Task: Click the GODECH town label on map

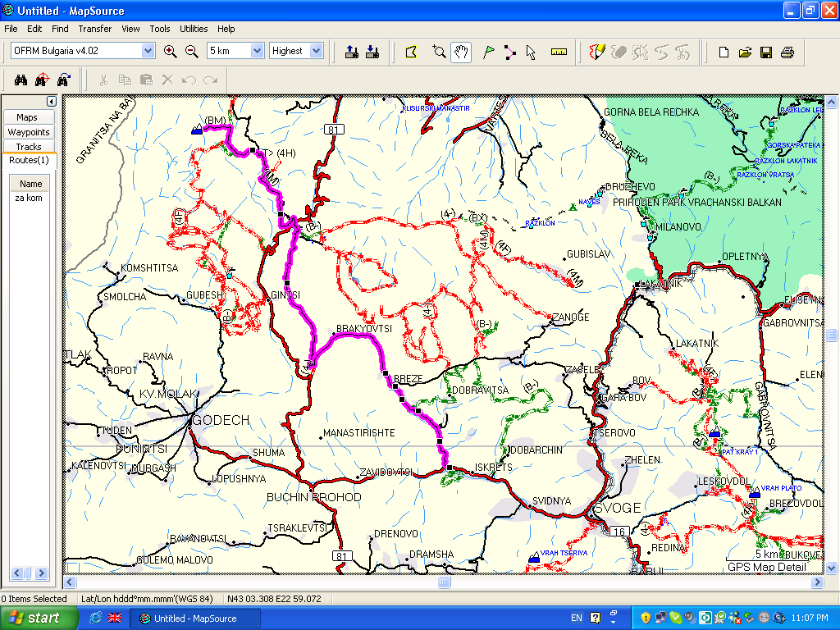Action: [x=221, y=421]
